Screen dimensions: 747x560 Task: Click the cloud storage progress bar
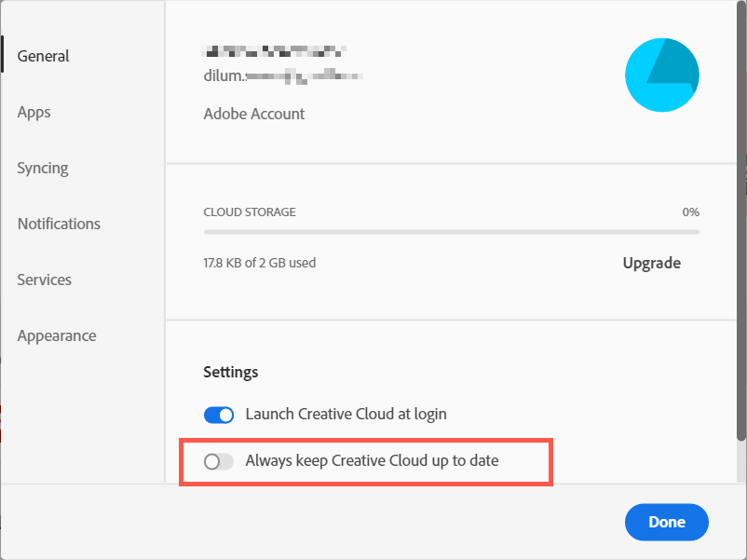(451, 232)
